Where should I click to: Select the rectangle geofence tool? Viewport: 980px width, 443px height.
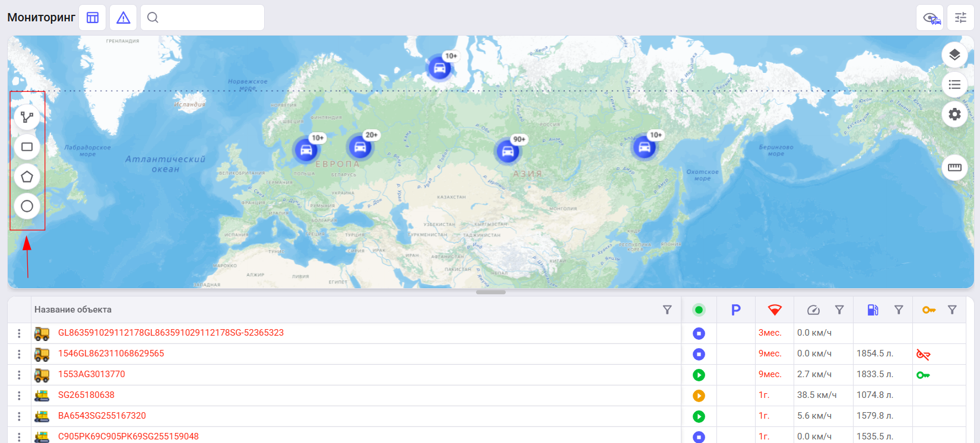point(27,146)
